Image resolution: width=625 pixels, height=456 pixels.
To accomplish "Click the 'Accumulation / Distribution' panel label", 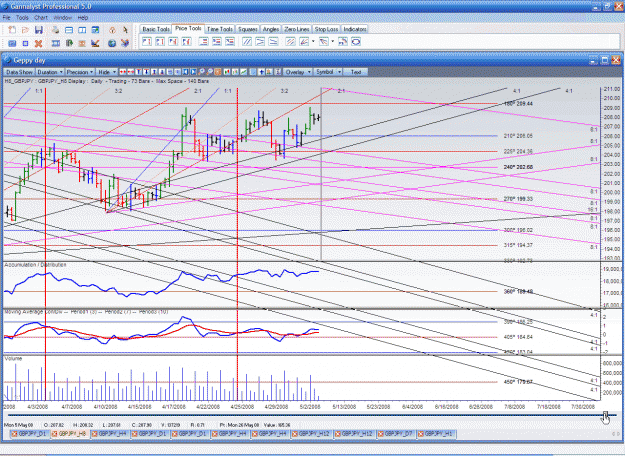I will tap(35, 265).
